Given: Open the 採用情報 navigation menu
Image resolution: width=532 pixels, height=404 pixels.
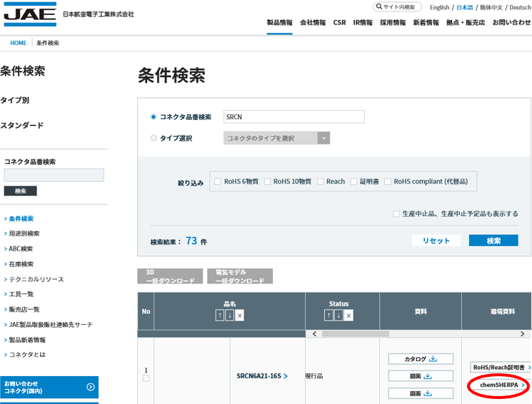Looking at the screenshot, I should click(393, 22).
